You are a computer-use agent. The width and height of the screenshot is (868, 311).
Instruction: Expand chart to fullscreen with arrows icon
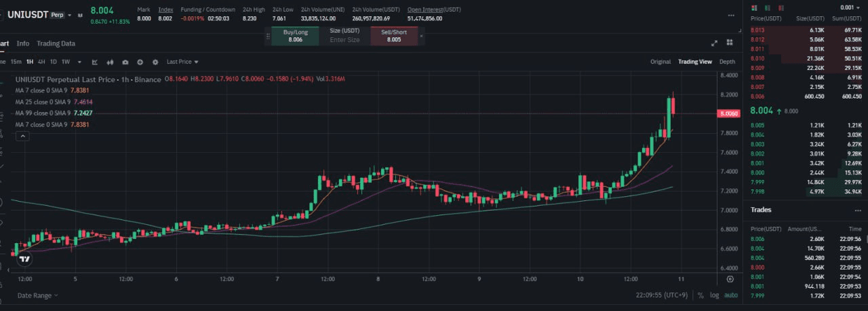pos(714,43)
